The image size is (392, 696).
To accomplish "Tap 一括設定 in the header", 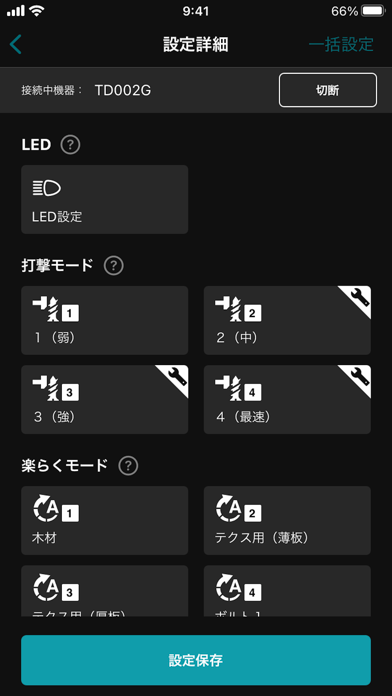I will (x=341, y=45).
